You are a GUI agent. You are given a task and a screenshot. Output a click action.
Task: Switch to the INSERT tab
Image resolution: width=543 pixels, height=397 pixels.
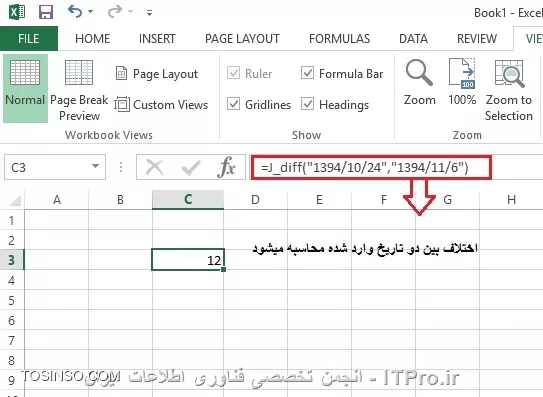157,38
